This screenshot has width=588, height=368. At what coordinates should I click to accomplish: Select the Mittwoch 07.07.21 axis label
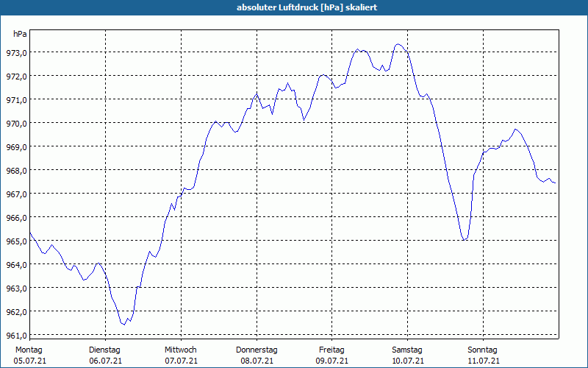coord(181,355)
